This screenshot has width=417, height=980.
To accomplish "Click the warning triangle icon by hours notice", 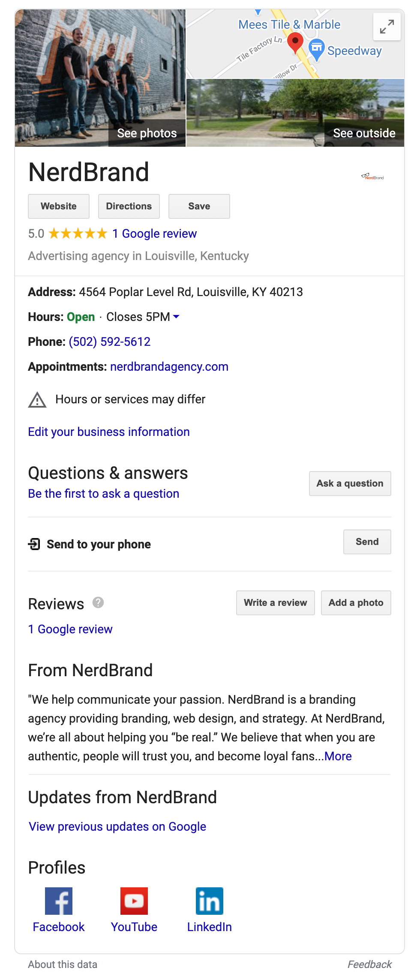I will [x=37, y=400].
